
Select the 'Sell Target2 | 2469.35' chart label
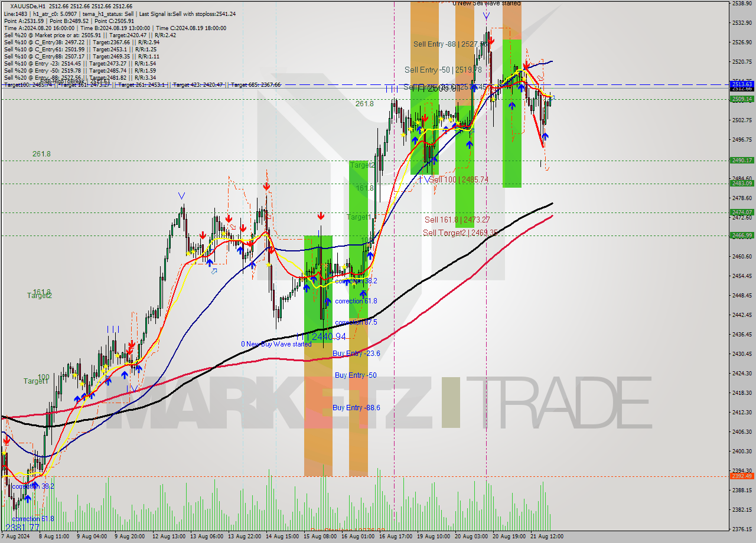pos(460,233)
